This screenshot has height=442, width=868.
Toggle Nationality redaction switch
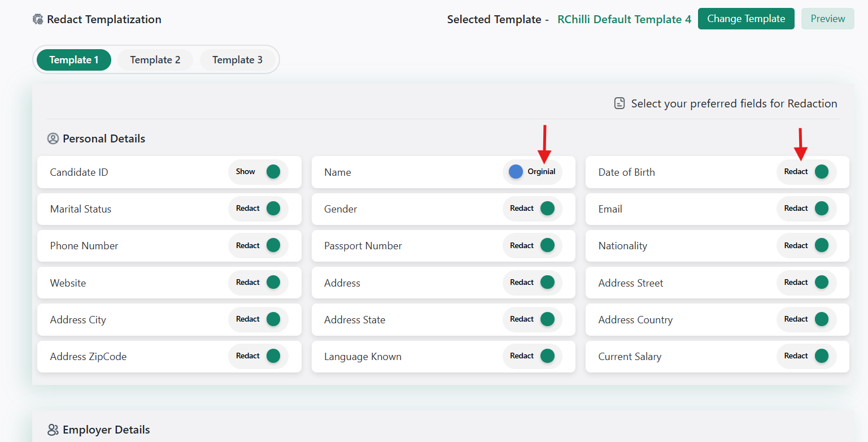pyautogui.click(x=806, y=245)
